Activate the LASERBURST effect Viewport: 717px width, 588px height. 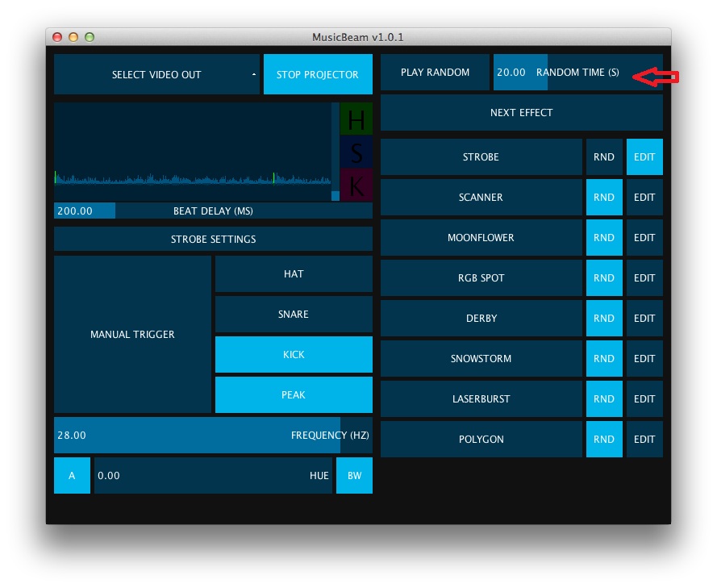[x=481, y=398]
